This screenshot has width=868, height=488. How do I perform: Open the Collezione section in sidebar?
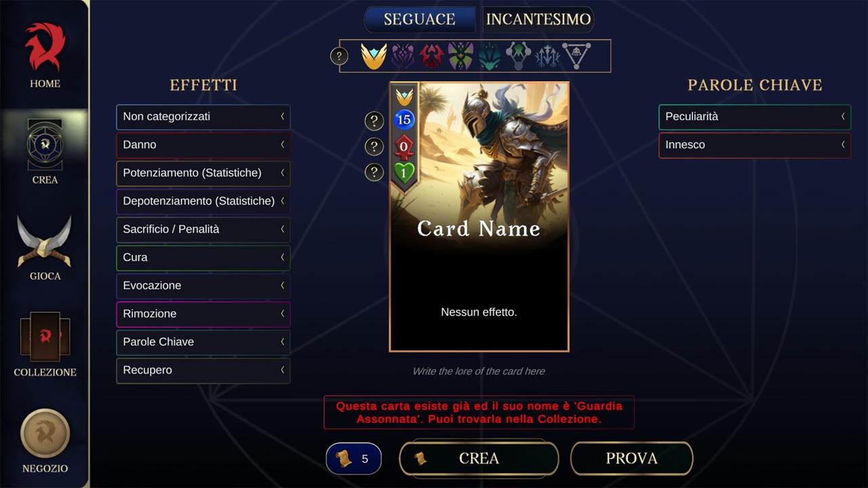click(x=45, y=344)
